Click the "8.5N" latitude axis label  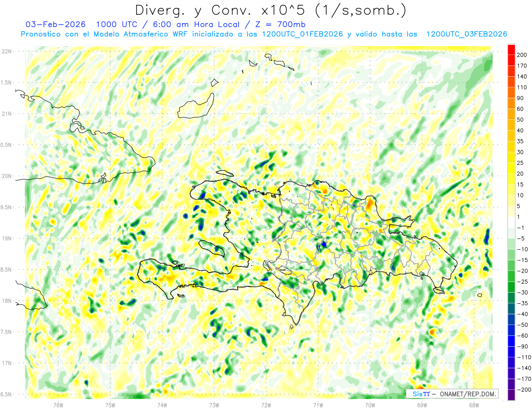pyautogui.click(x=7, y=270)
